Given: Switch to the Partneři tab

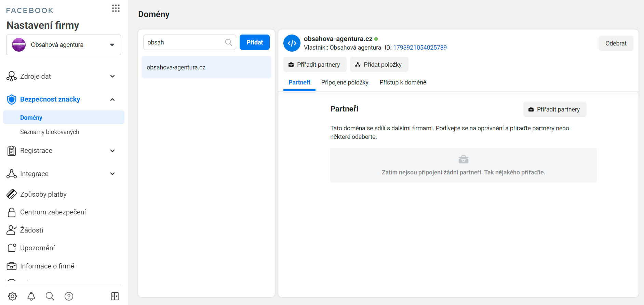Looking at the screenshot, I should (x=299, y=82).
